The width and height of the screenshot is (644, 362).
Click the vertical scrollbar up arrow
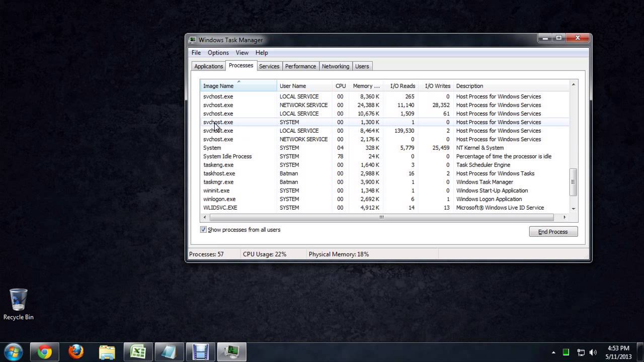573,84
